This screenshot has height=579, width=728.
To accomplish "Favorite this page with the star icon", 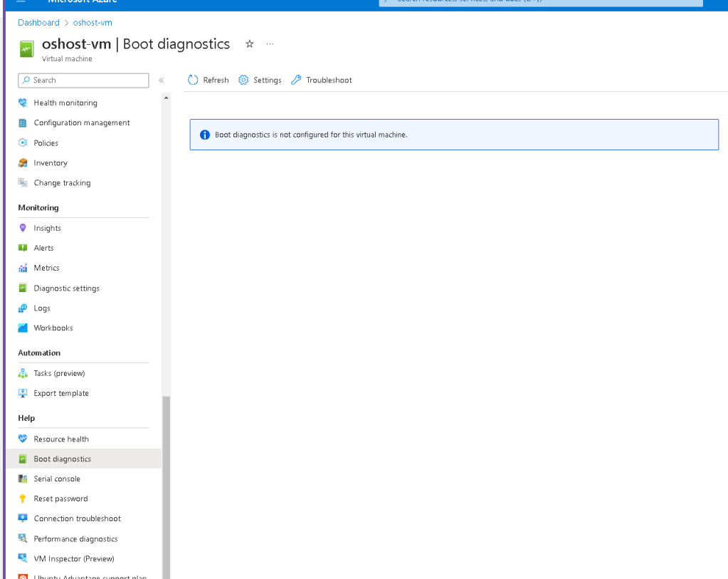I will pos(250,43).
